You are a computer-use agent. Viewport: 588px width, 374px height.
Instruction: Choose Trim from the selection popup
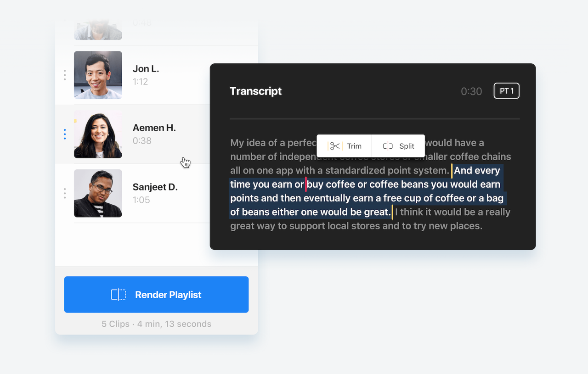[x=344, y=146]
